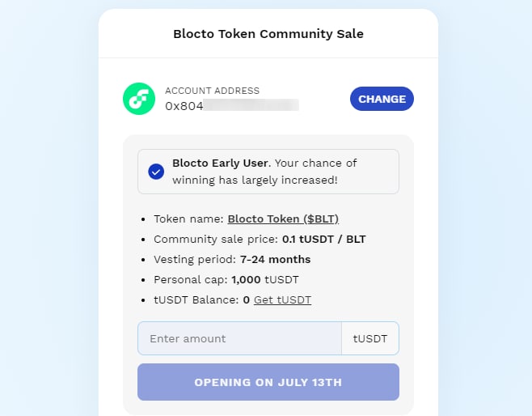Click the Blocto Token Community Sale title
The height and width of the screenshot is (416, 532).
[268, 34]
